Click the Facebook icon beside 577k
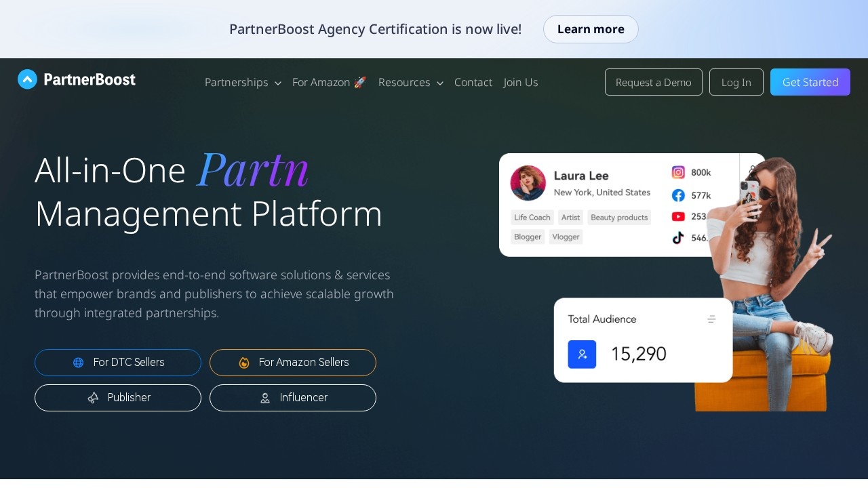This screenshot has width=868, height=488. click(x=678, y=195)
